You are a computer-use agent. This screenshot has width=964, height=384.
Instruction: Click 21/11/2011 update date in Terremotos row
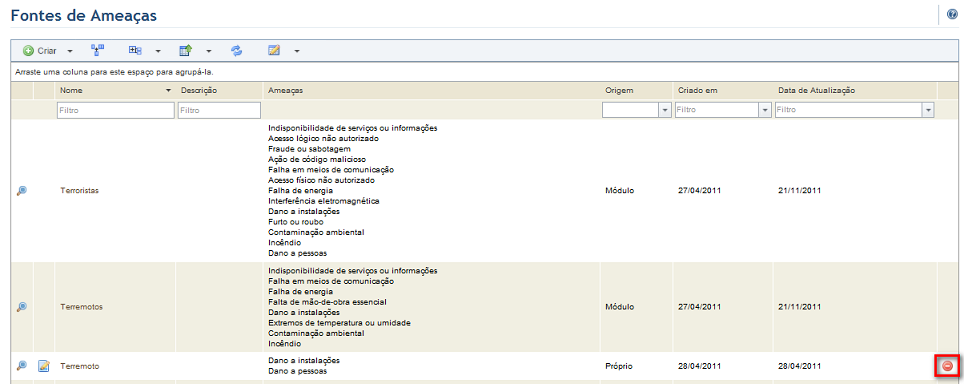tap(799, 307)
